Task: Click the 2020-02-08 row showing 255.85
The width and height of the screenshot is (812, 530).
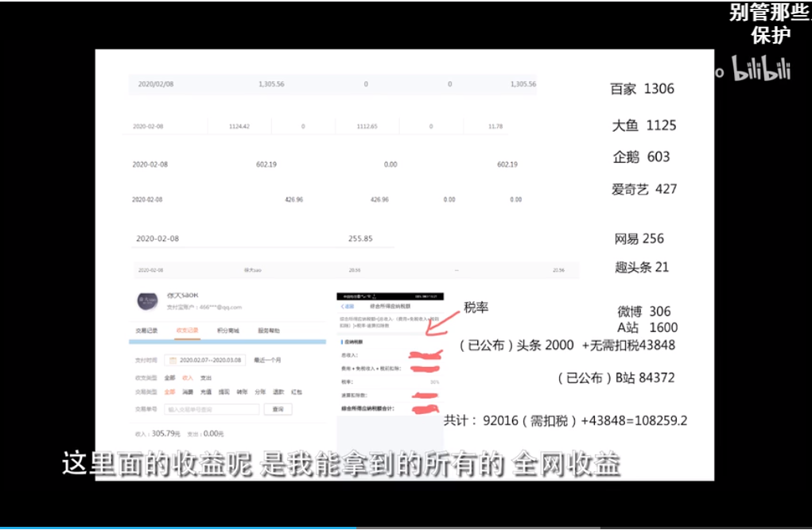Action: coord(262,238)
